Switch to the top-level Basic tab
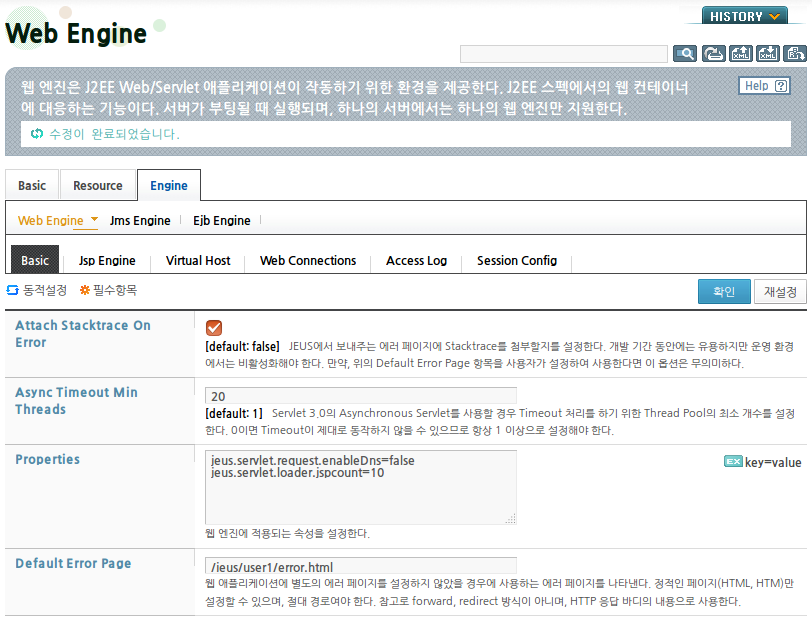This screenshot has width=812, height=621. click(x=32, y=185)
